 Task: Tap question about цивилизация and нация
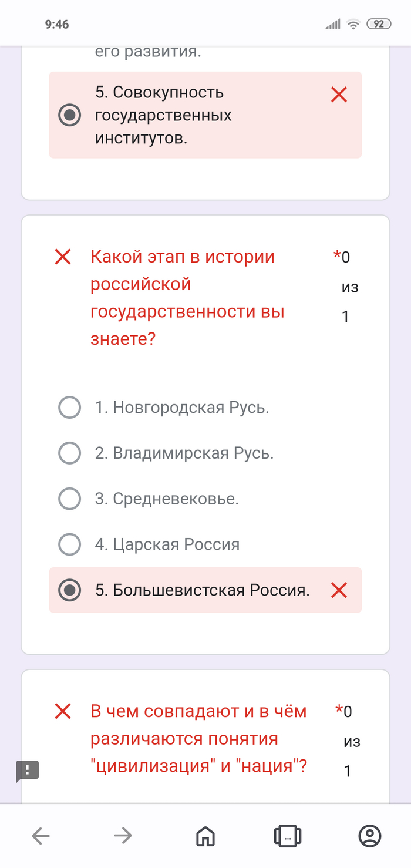pos(198,739)
